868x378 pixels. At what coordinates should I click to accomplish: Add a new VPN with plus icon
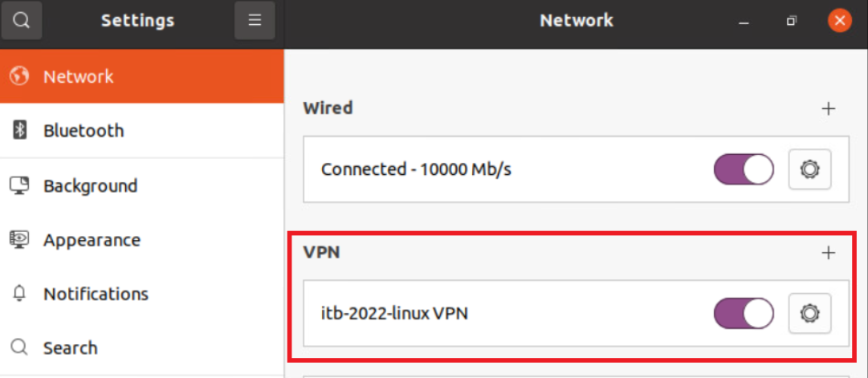click(x=829, y=253)
